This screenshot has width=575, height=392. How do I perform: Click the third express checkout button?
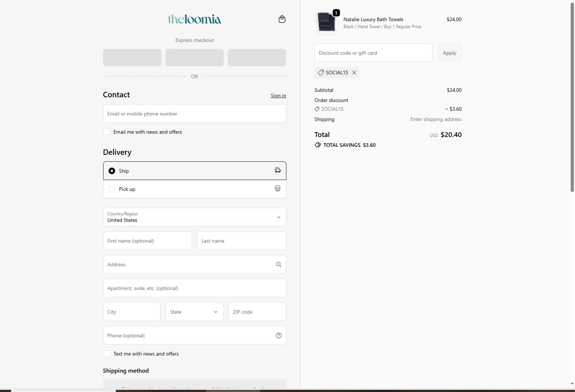coord(257,57)
